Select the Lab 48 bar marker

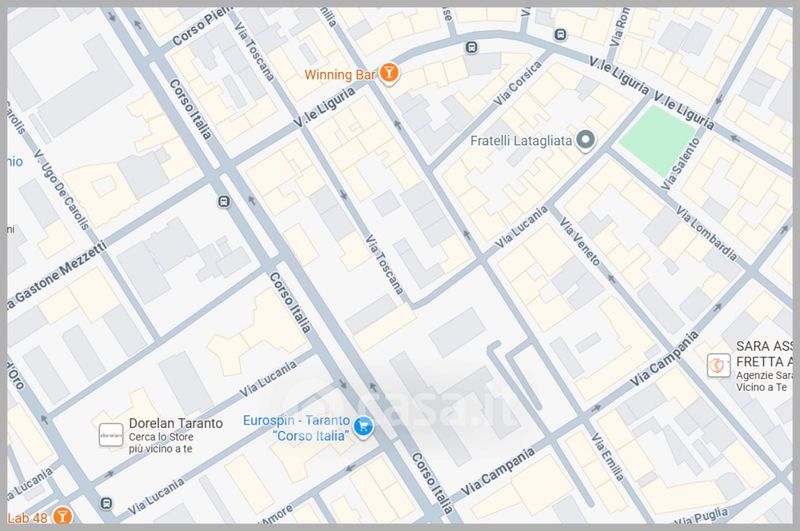coord(62,516)
